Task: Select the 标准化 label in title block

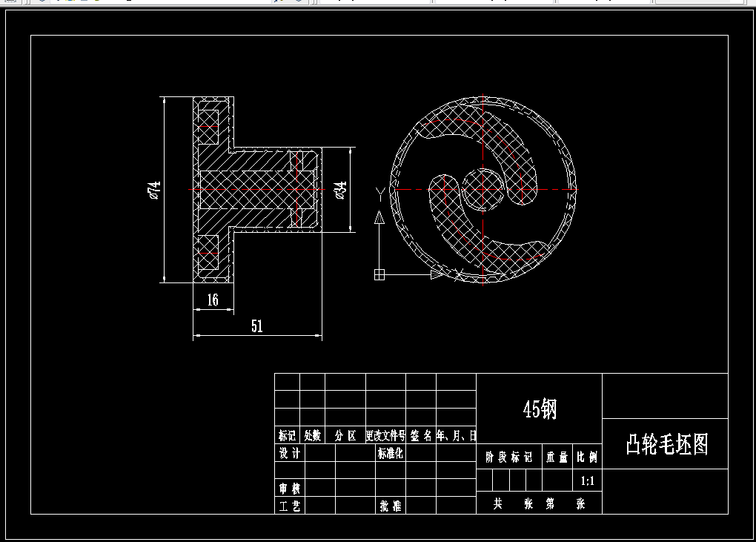Action: (391, 453)
